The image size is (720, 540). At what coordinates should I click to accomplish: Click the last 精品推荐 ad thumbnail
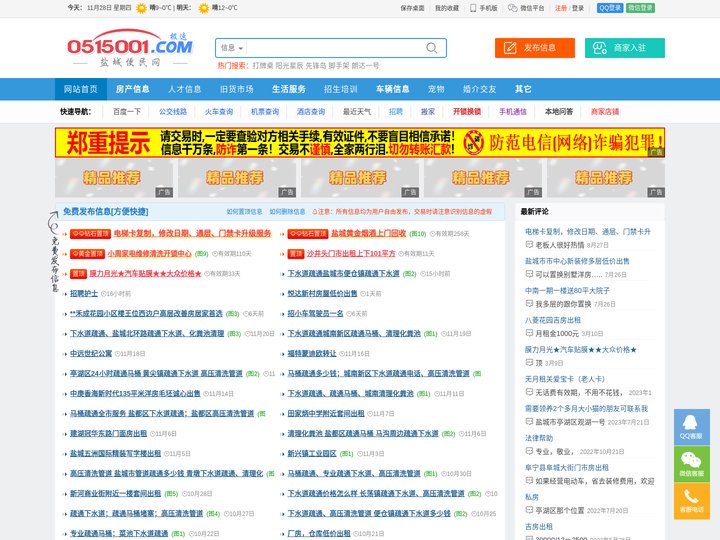pos(606,178)
